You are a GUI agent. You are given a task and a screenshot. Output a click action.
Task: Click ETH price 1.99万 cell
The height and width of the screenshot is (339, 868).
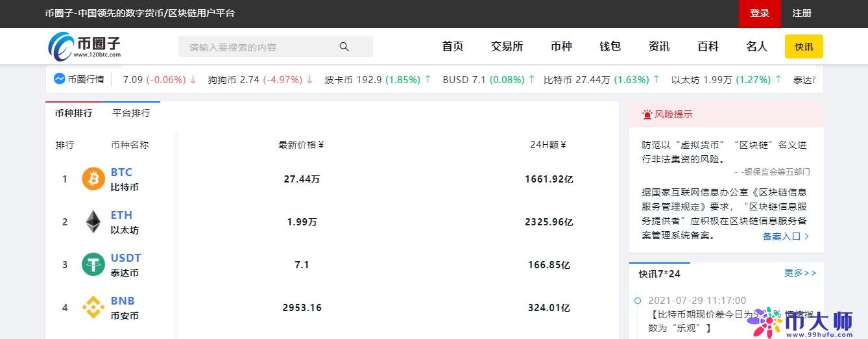pyautogui.click(x=302, y=222)
